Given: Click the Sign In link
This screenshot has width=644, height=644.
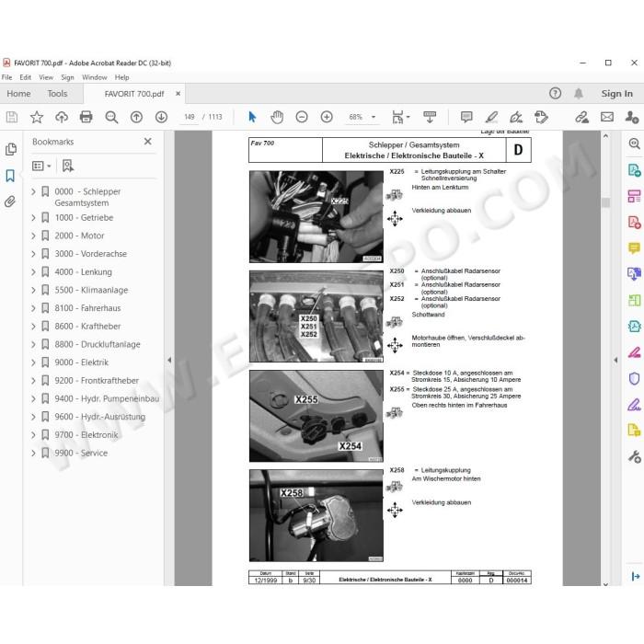Looking at the screenshot, I should point(616,94).
